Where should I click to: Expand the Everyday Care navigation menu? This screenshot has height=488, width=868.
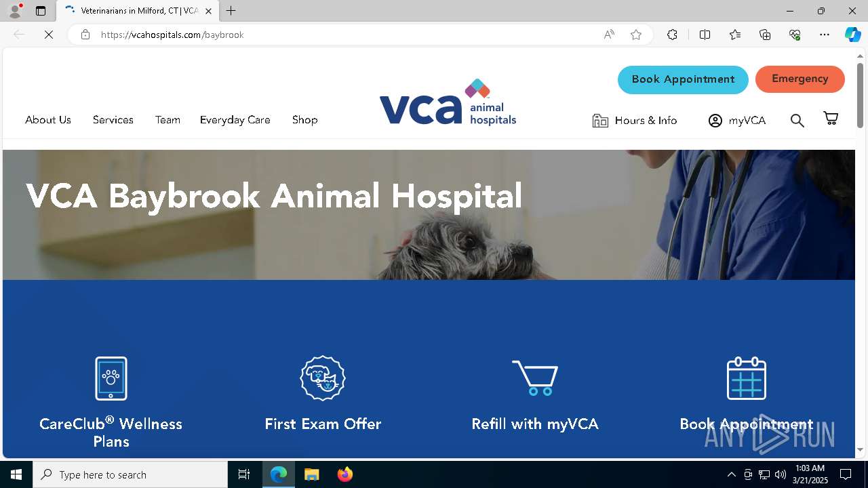coord(235,120)
